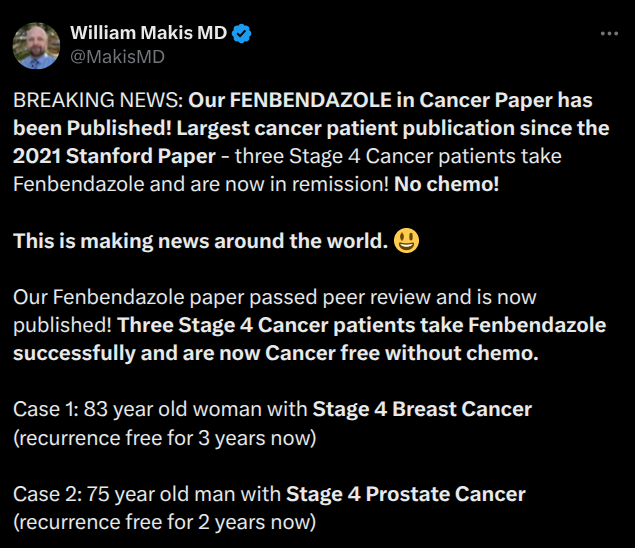The image size is (635, 548).
Task: Open the tweet's three-dot more options menu
Action: click(x=608, y=33)
